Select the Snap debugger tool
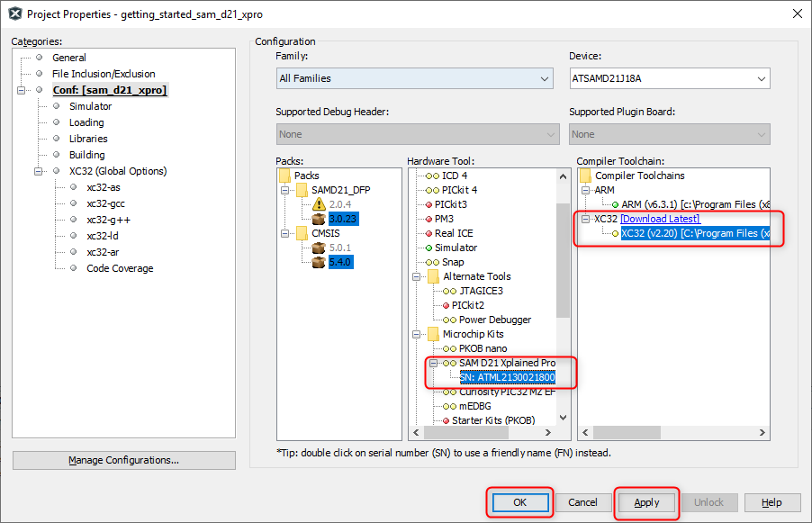Viewport: 812px width, 523px height. pos(453,262)
